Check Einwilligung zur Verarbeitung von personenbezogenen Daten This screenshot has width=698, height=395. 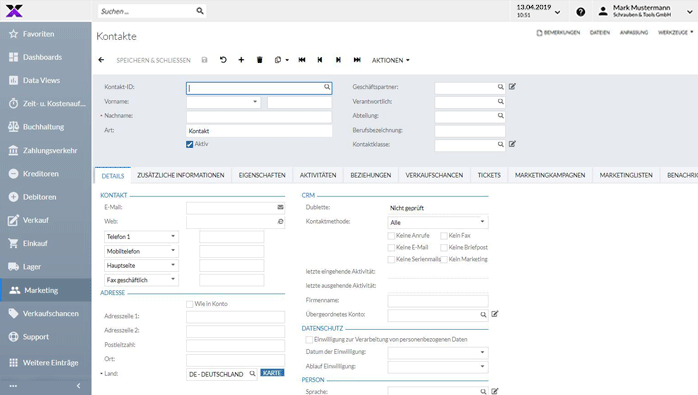coord(309,340)
